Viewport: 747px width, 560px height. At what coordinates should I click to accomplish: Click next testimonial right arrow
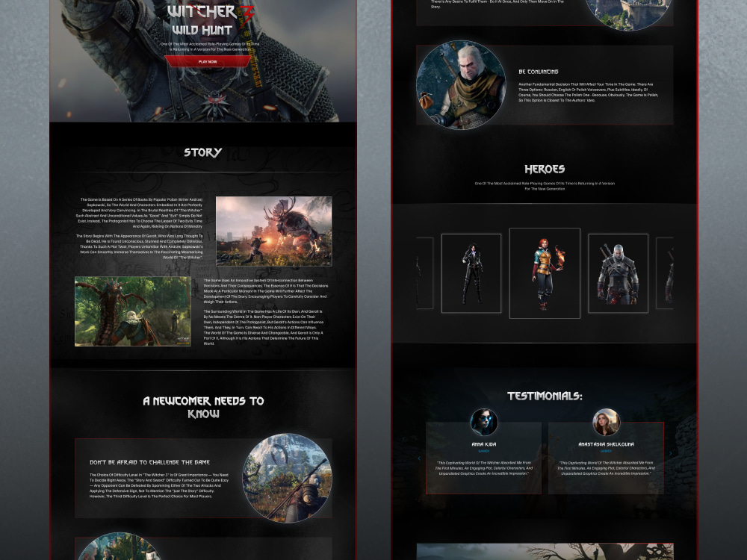(x=670, y=453)
